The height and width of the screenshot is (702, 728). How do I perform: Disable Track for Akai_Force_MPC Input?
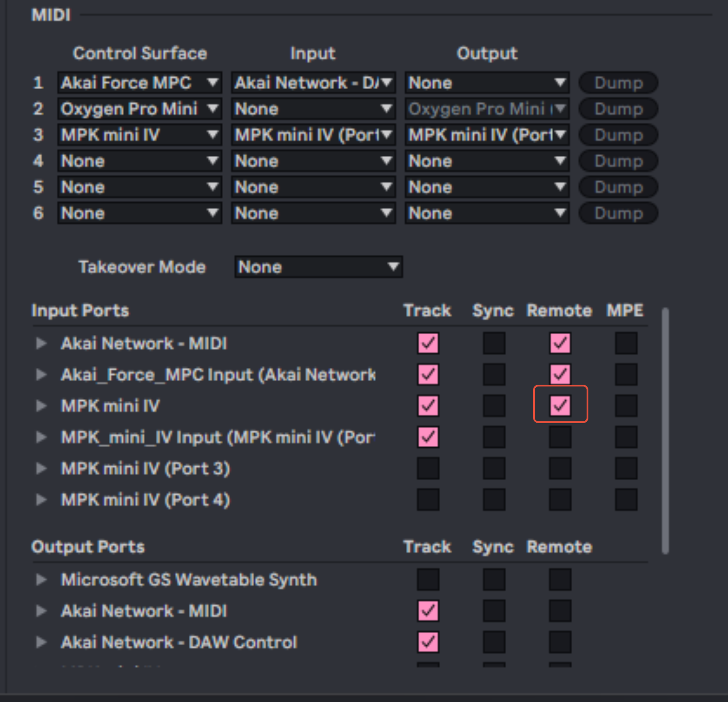(x=428, y=374)
